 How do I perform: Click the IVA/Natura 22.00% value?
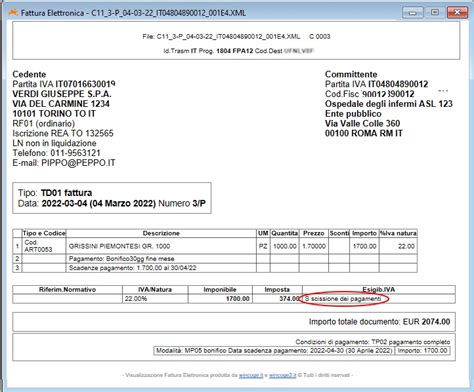coord(136,299)
